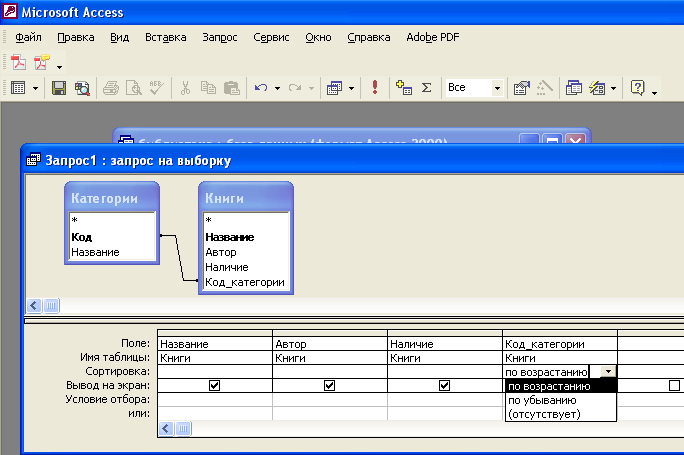Toggle Totals sigma icon
Screen dimensions: 684x455
pos(427,88)
